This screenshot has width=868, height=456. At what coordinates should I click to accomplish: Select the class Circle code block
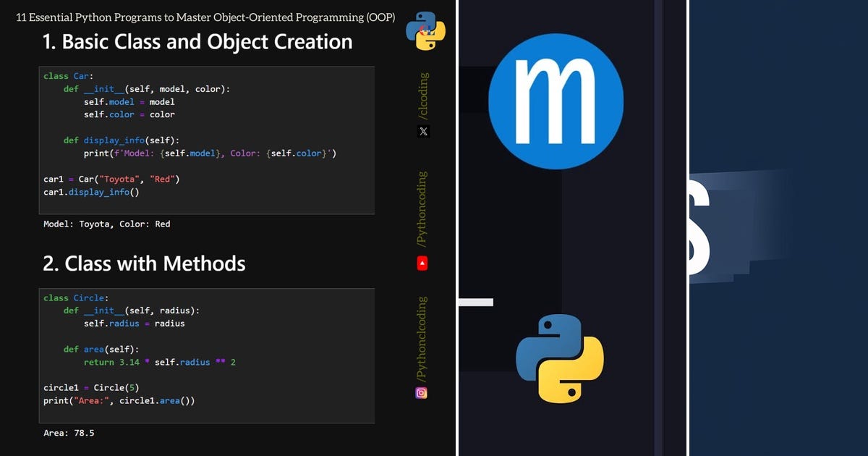coord(207,355)
